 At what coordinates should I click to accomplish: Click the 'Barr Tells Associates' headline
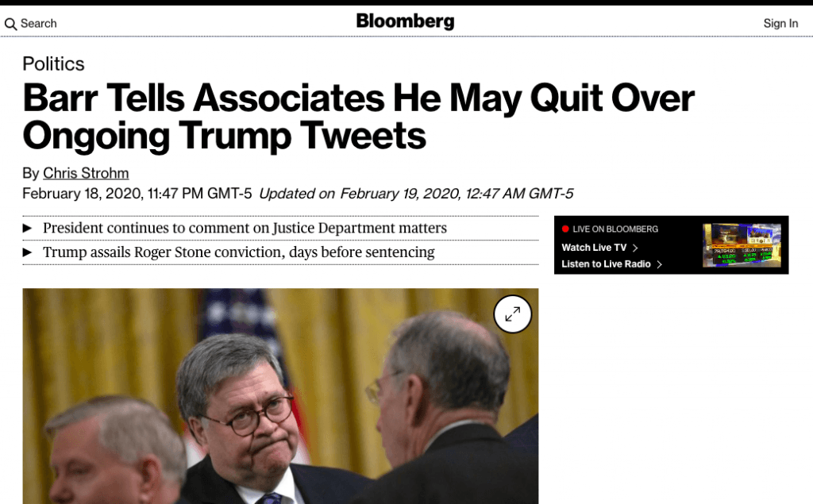point(358,117)
